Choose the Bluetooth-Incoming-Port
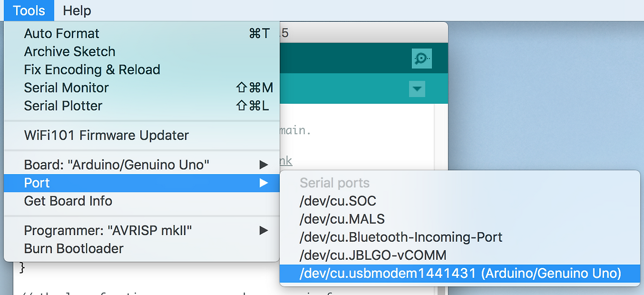644x295 pixels. [401, 237]
